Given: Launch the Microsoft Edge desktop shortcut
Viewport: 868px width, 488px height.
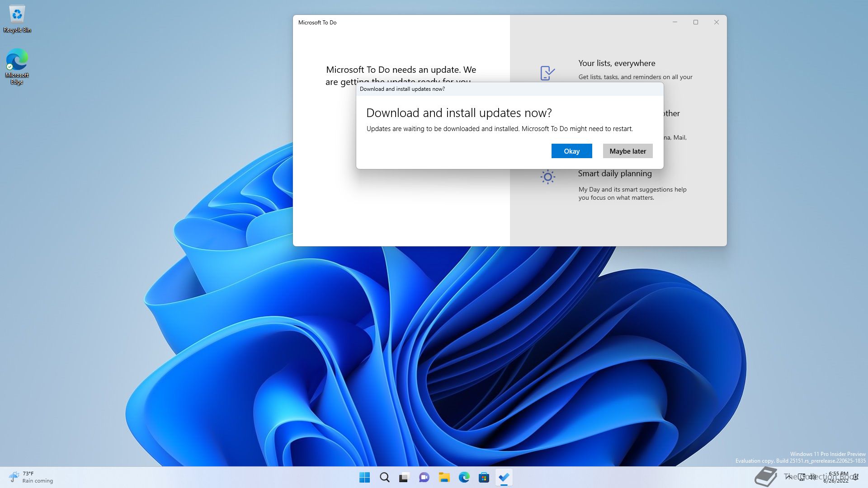Looking at the screenshot, I should tap(17, 67).
